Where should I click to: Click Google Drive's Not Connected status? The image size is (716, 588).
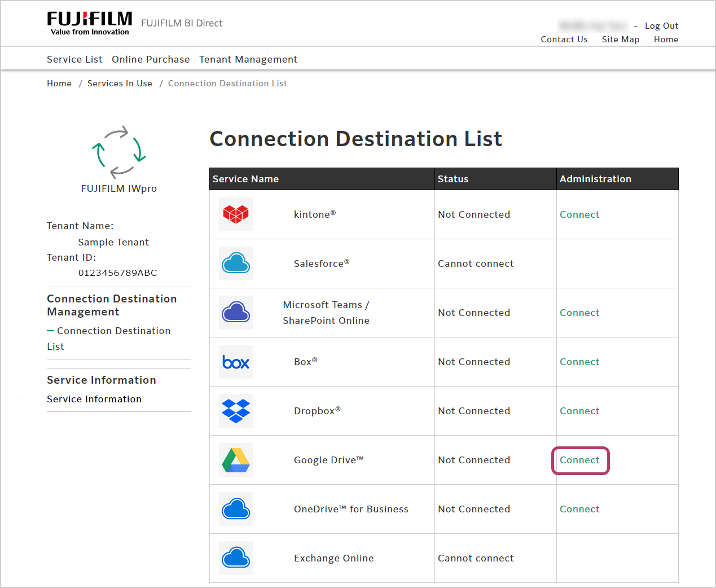[474, 460]
